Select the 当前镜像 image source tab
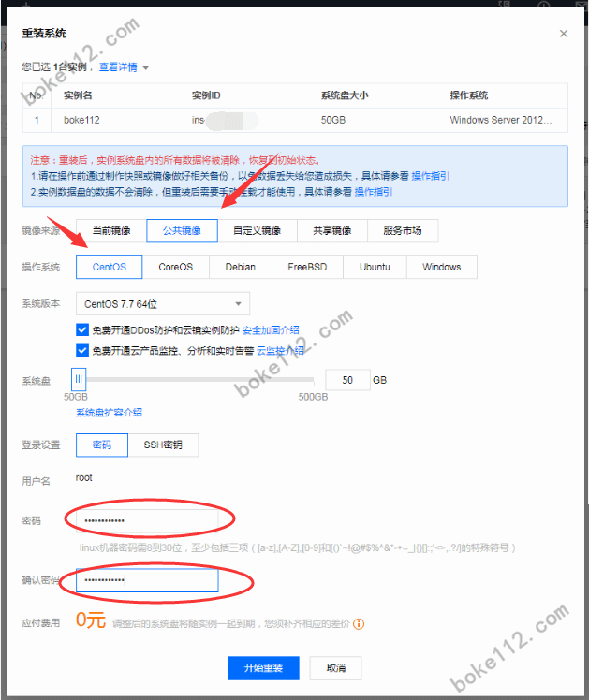Image resolution: width=589 pixels, height=700 pixels. pos(111,231)
